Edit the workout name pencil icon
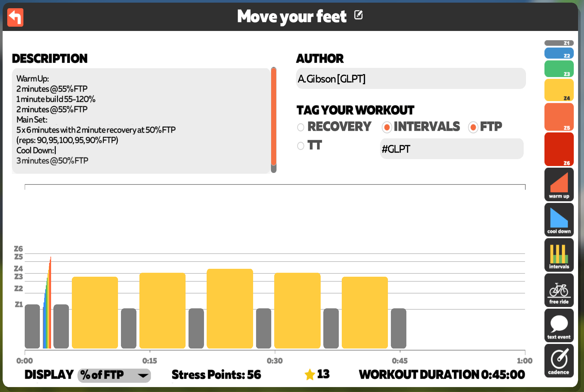 358,15
